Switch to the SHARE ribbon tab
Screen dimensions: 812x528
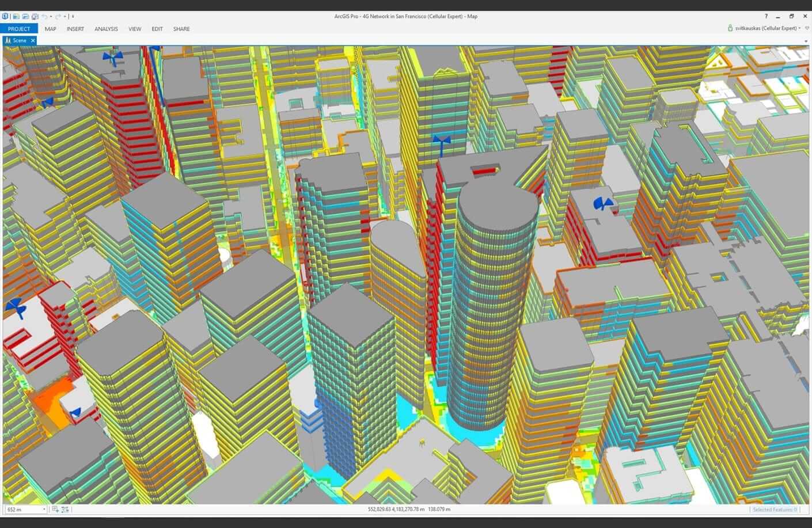point(181,29)
